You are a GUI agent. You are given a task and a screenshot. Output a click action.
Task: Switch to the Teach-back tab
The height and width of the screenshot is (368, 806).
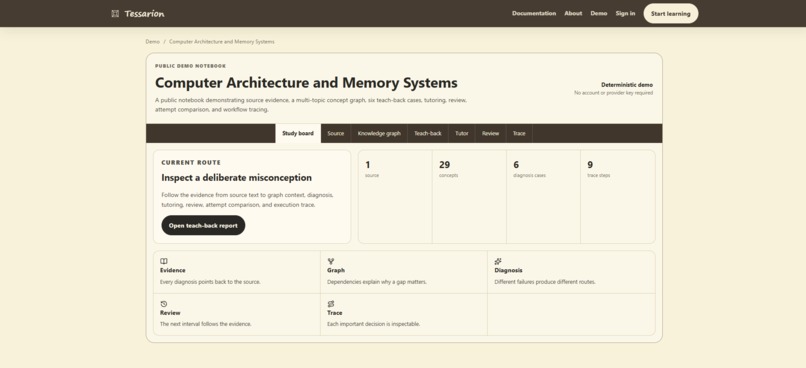(x=428, y=133)
